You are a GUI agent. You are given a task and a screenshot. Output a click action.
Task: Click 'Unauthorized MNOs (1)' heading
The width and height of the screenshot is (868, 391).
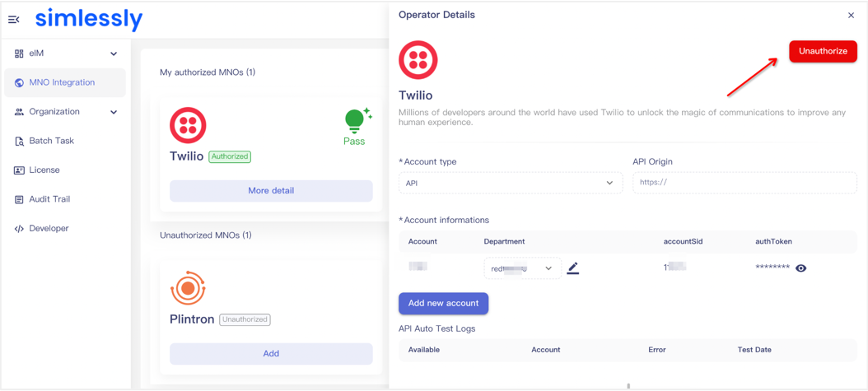click(x=206, y=235)
